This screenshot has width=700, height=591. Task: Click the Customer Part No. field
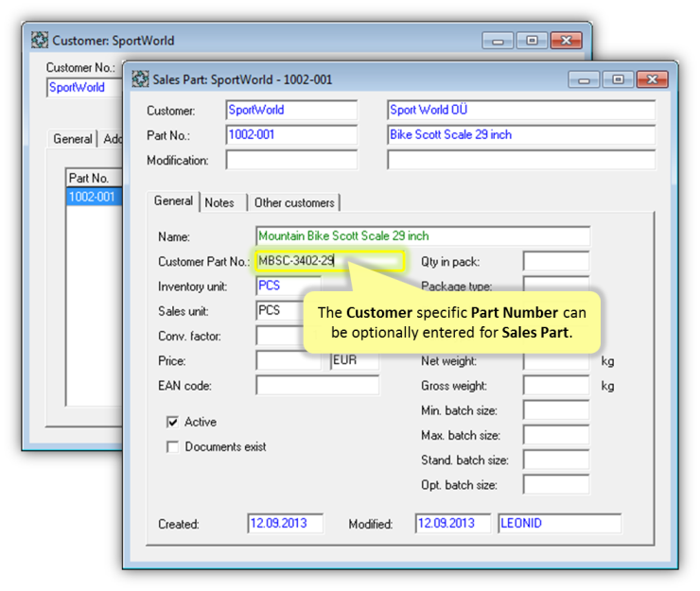(x=330, y=261)
